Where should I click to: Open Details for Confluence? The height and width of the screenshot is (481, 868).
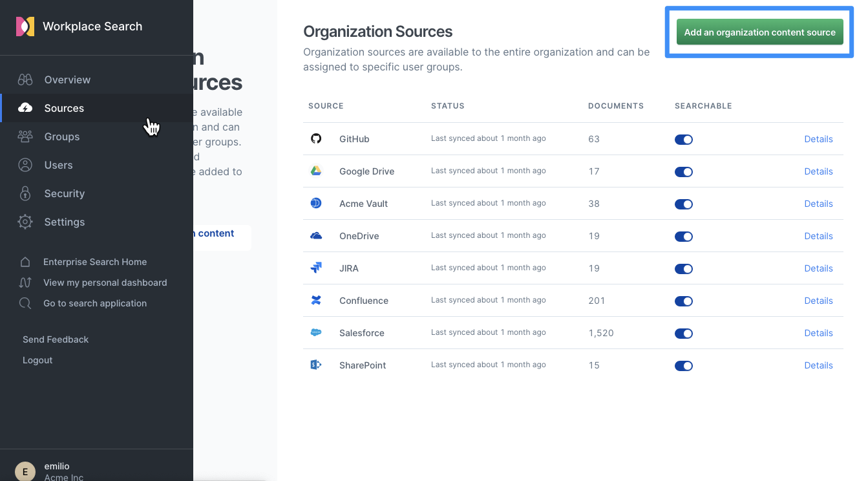point(818,301)
